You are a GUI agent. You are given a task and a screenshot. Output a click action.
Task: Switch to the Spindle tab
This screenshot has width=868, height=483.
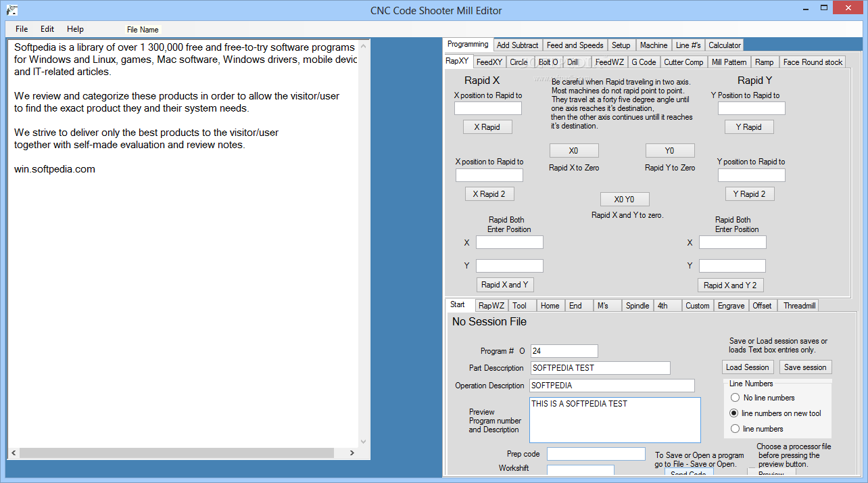click(637, 306)
